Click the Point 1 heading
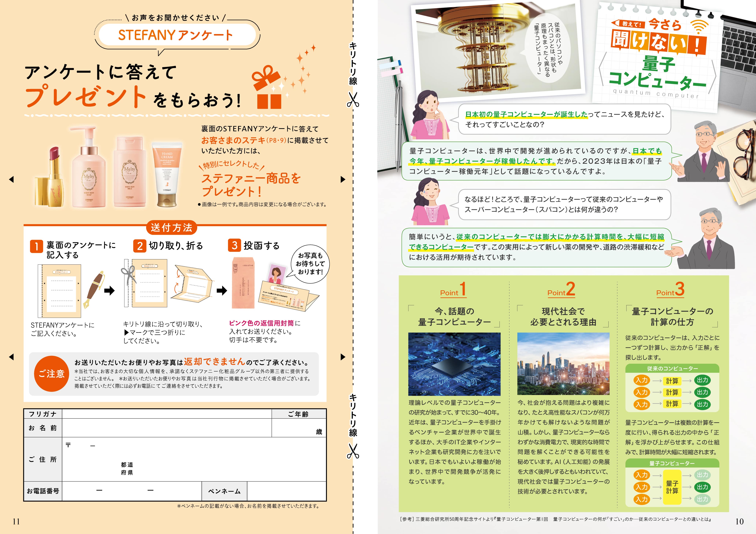756x534 pixels. tap(453, 290)
